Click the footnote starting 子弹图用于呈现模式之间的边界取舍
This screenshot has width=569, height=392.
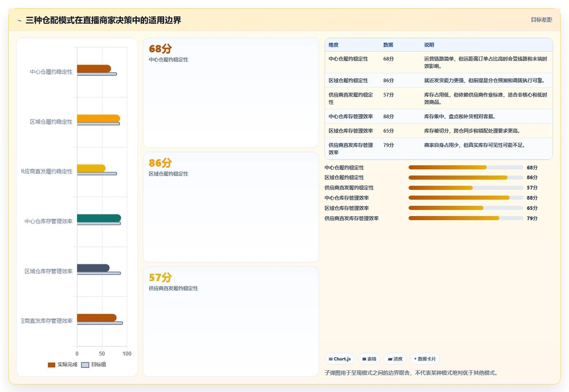coord(412,373)
